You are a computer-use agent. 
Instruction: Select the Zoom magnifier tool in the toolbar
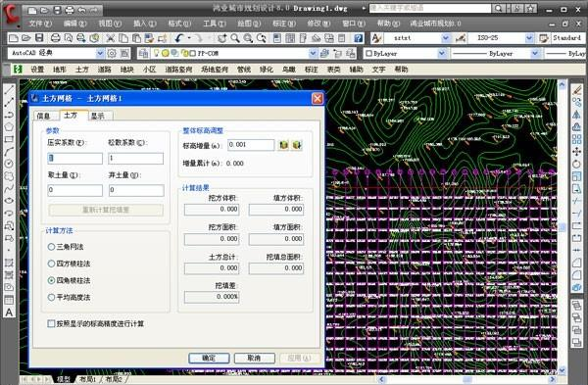235,38
